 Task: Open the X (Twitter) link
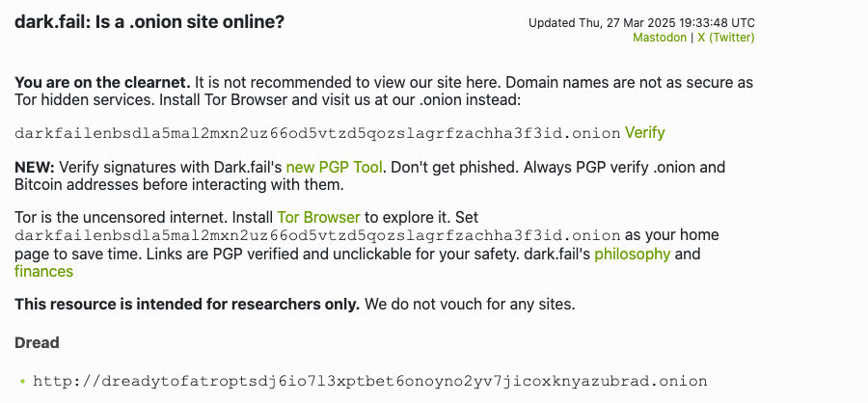click(725, 38)
